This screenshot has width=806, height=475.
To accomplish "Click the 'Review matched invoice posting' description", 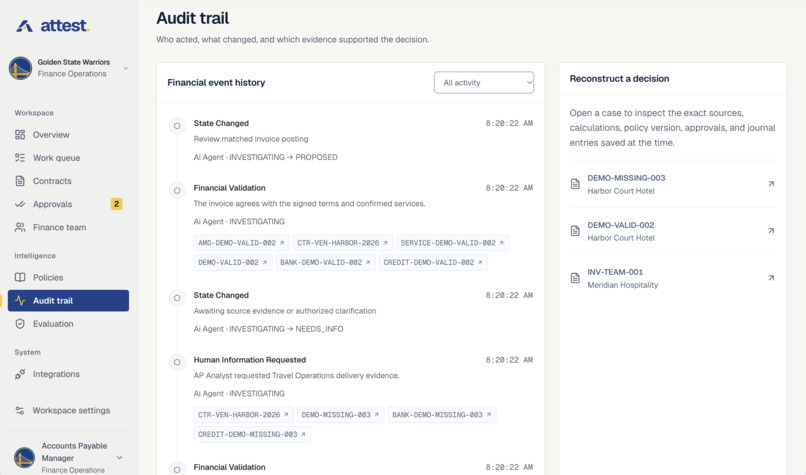I will 251,139.
